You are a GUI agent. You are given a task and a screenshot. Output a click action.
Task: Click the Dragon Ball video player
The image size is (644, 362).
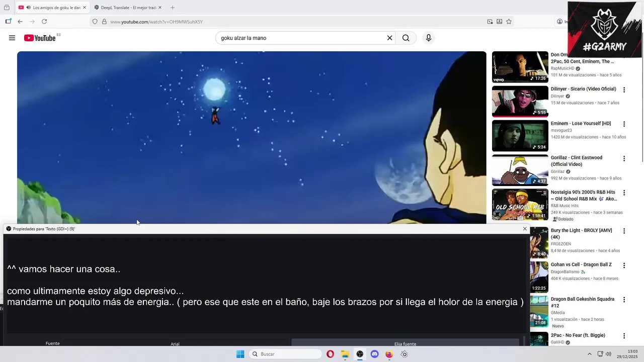tap(252, 137)
